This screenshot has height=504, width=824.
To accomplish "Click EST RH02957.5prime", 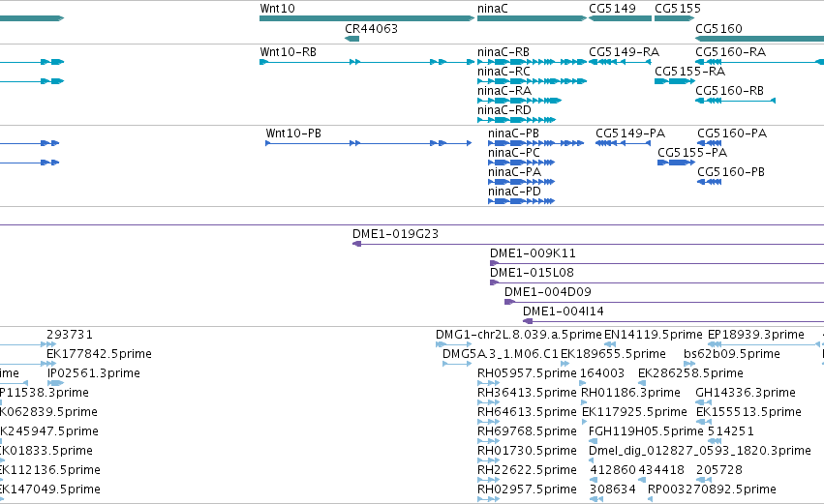I will (488, 499).
